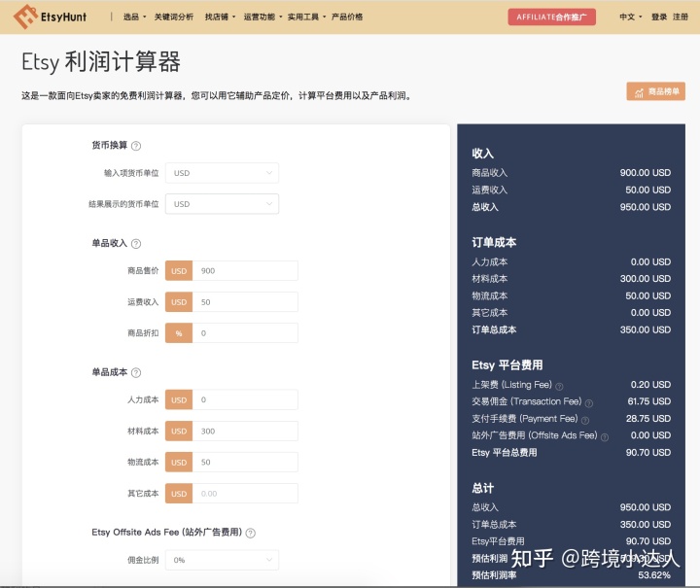Focus the 物流成本 input field

click(245, 463)
